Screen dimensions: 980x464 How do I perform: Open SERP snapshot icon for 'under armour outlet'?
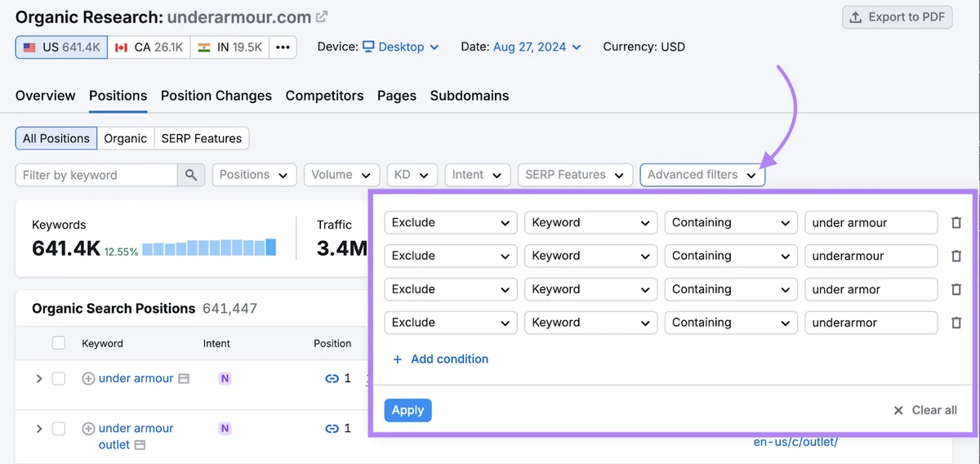point(140,445)
